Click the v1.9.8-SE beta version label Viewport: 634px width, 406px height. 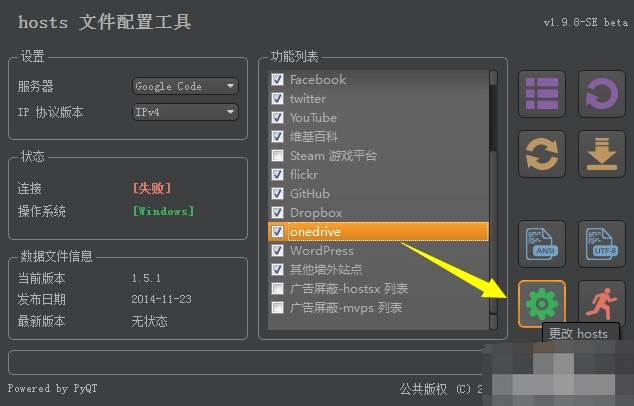click(586, 23)
